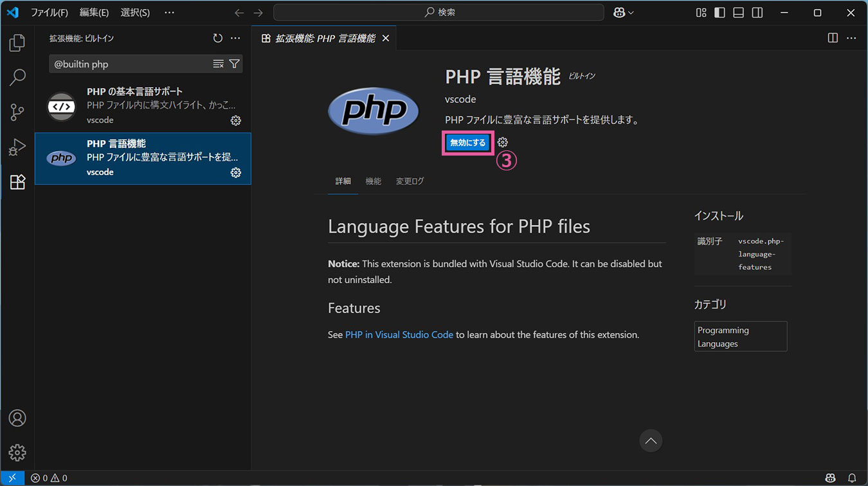Select PHP の基本言語サポート extension
Screen dimensions: 868x486
[143, 107]
